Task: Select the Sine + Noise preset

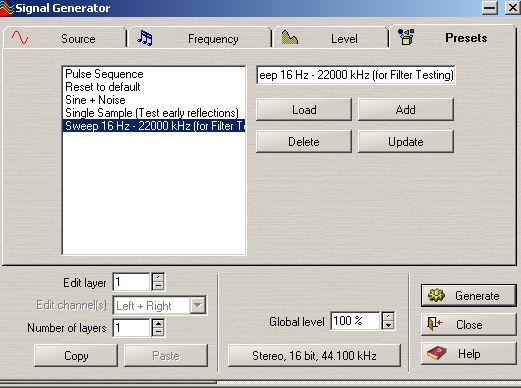Action: [154, 100]
